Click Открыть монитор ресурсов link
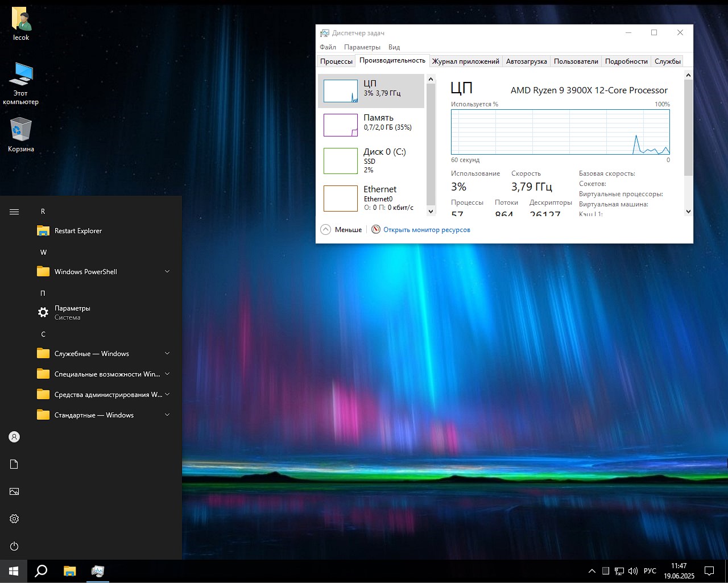 coord(427,230)
